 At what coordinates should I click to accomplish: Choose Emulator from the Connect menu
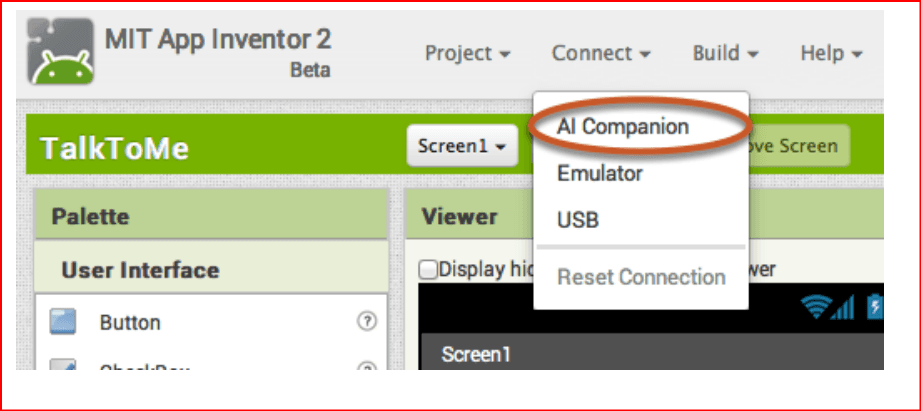coord(600,173)
